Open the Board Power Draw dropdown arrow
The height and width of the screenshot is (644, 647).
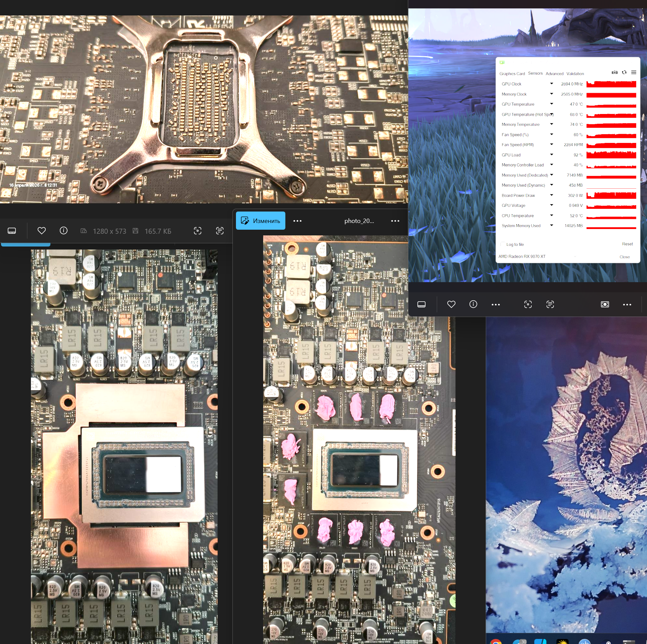click(x=552, y=195)
